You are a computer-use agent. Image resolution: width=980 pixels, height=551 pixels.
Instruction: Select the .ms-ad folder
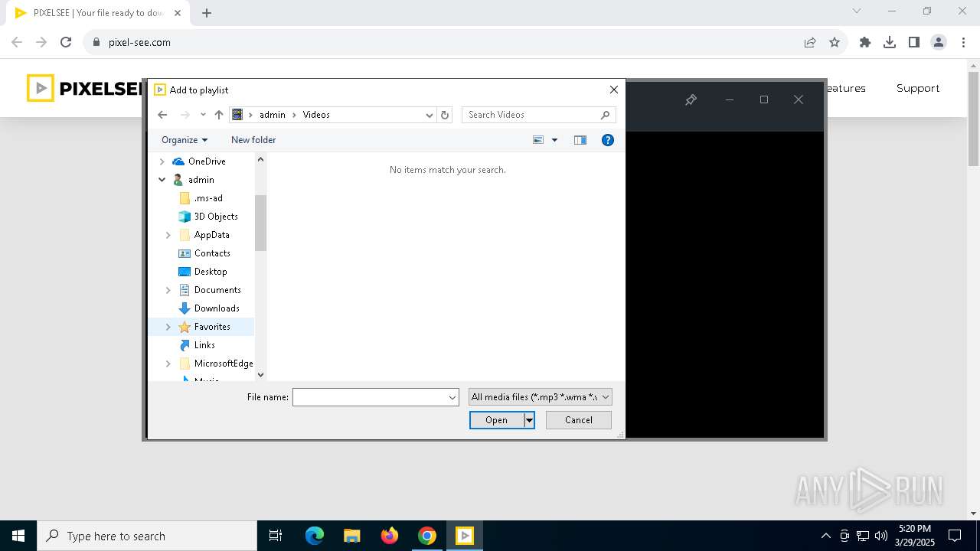(x=208, y=198)
